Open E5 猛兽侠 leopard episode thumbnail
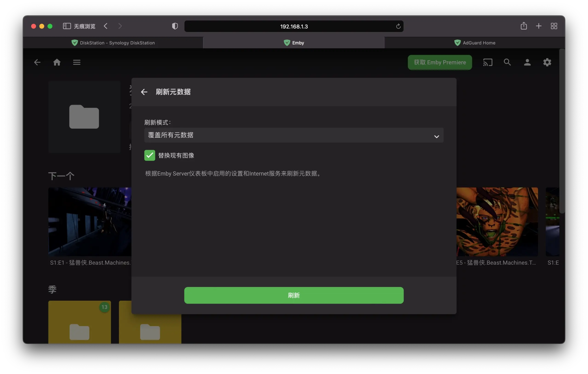 coord(497,221)
